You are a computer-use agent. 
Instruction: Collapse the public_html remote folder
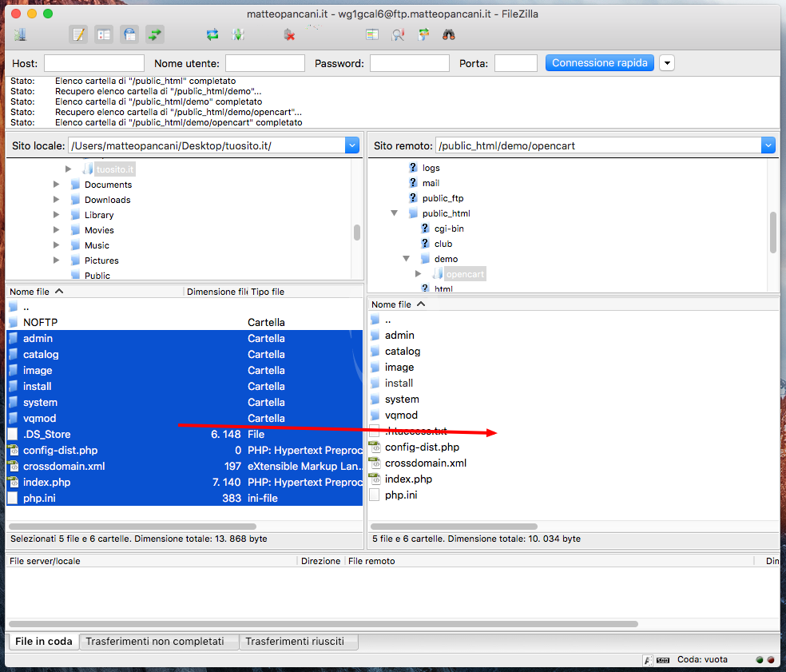point(395,213)
